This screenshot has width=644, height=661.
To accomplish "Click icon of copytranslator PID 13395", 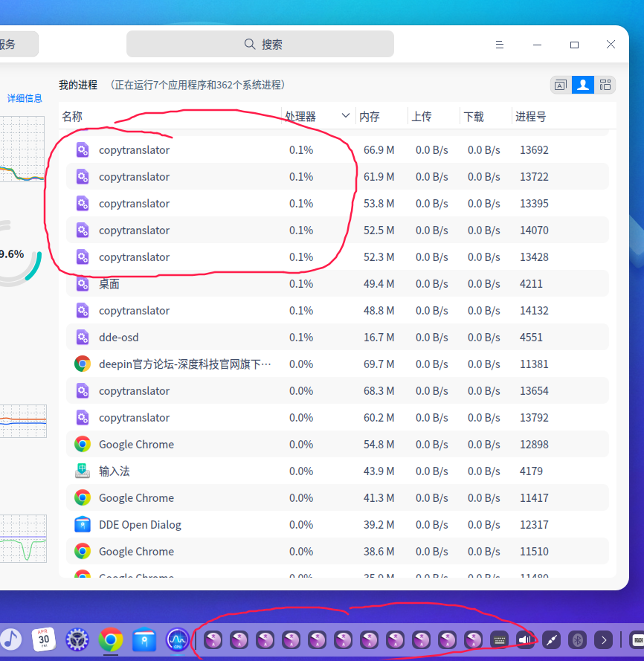I will pos(83,204).
